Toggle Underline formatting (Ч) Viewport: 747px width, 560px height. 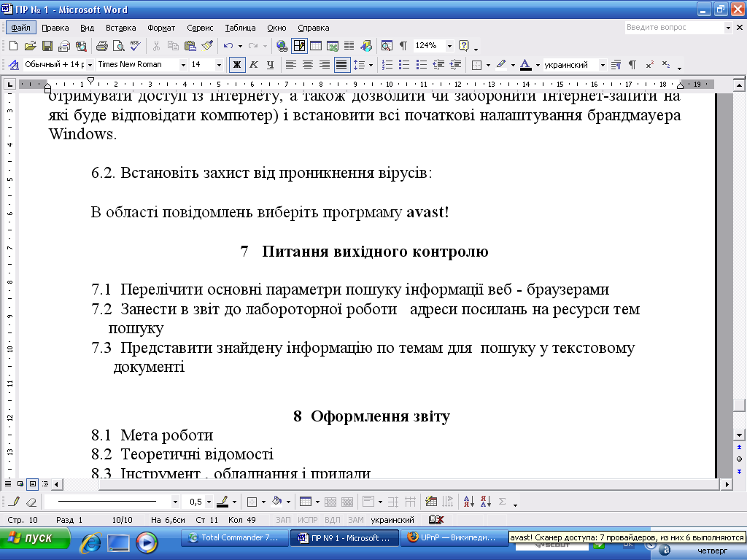pyautogui.click(x=271, y=64)
